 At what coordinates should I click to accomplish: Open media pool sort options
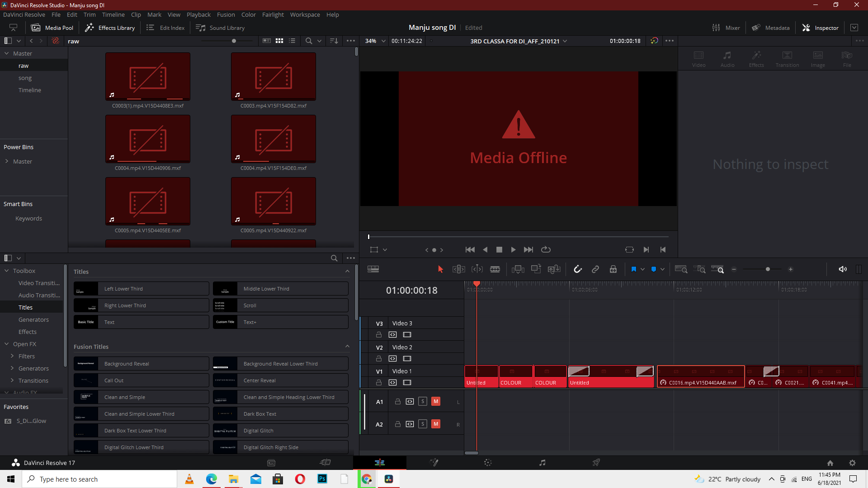pyautogui.click(x=334, y=41)
